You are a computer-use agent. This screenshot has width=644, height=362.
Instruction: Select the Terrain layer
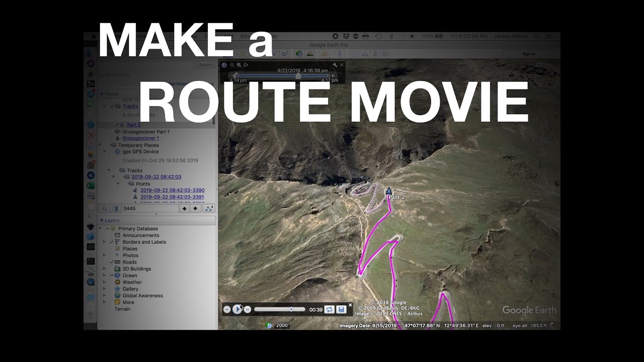(x=122, y=309)
